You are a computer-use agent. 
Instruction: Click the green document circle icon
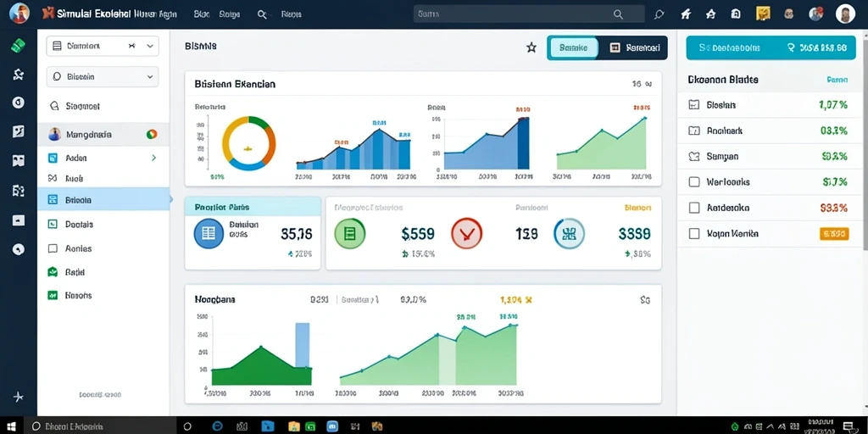click(x=350, y=233)
